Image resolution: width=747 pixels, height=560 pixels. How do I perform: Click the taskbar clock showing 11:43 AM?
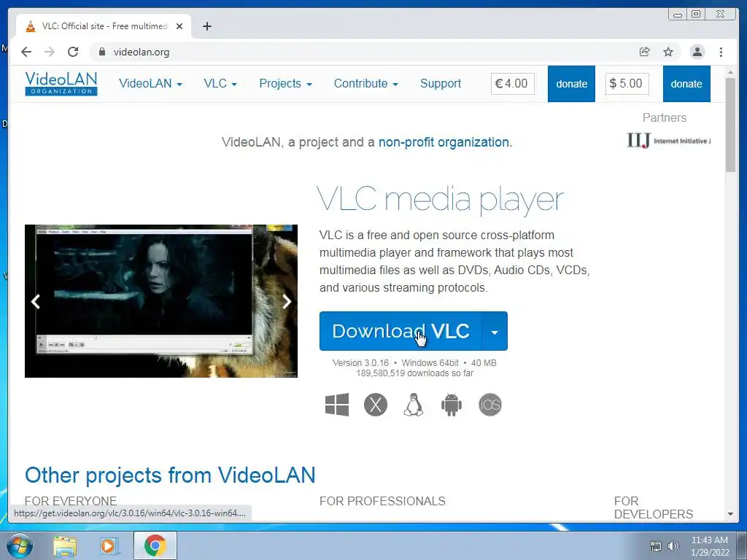point(709,546)
